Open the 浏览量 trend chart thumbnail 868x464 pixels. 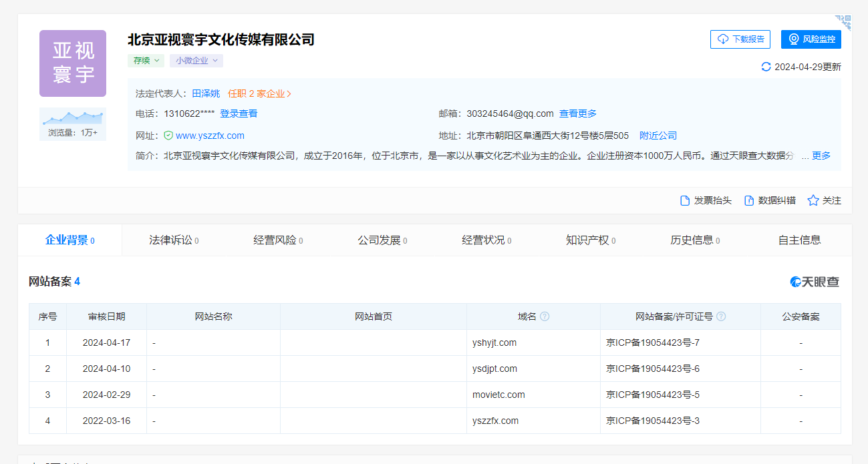coord(73,124)
